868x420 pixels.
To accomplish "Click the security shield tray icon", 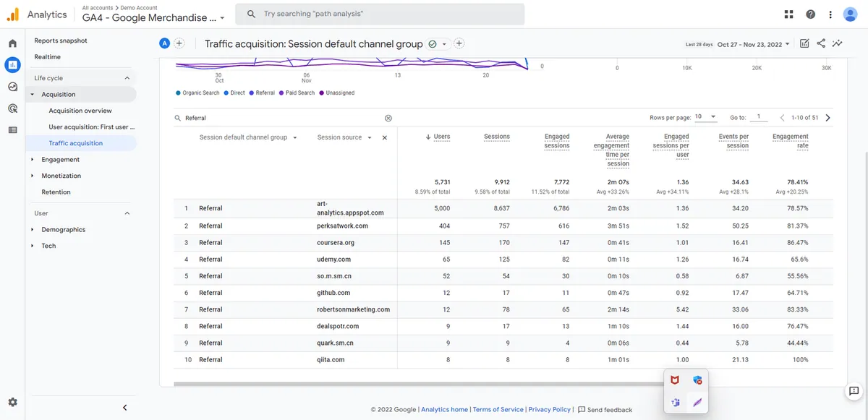I will [x=697, y=380].
